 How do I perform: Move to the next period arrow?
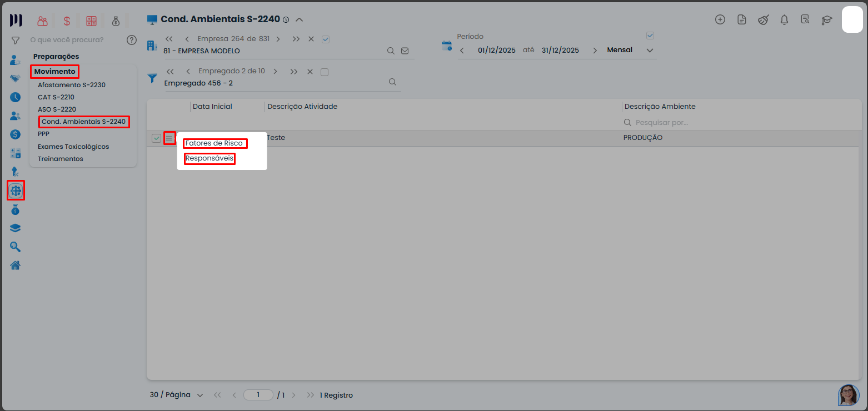coord(595,51)
